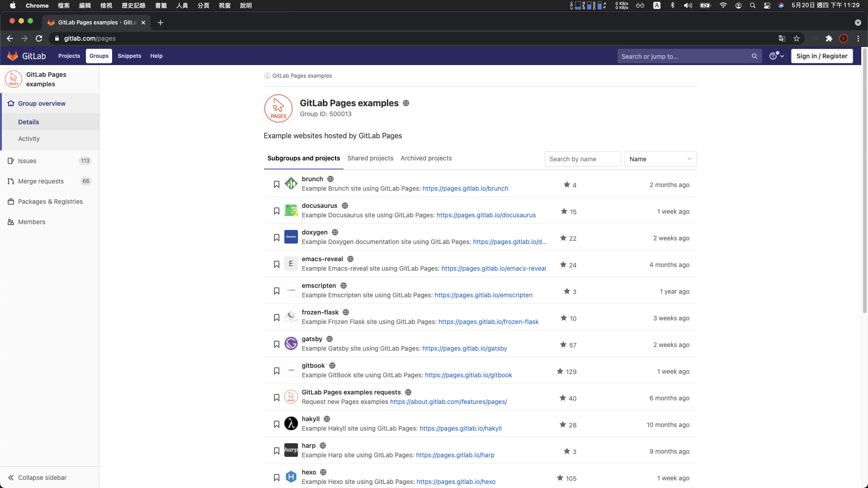The width and height of the screenshot is (868, 488).
Task: Click the docusaurus project avatar
Action: coord(291,210)
